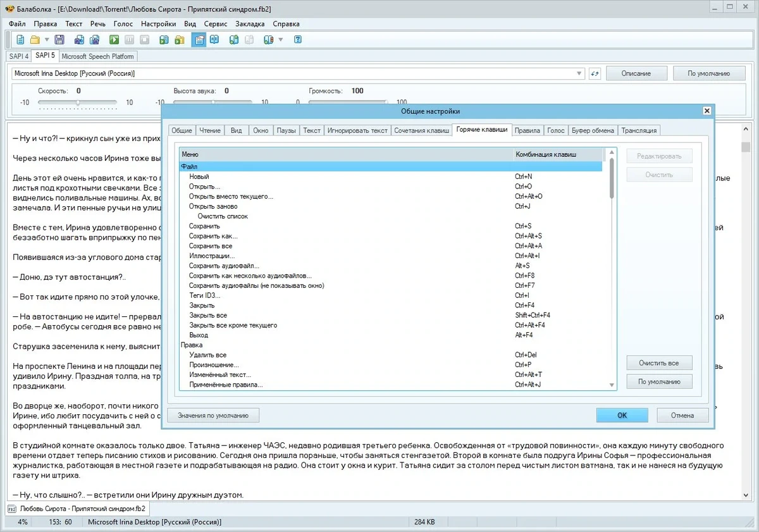The image size is (759, 532).
Task: Click the Help question mark icon
Action: point(298,40)
